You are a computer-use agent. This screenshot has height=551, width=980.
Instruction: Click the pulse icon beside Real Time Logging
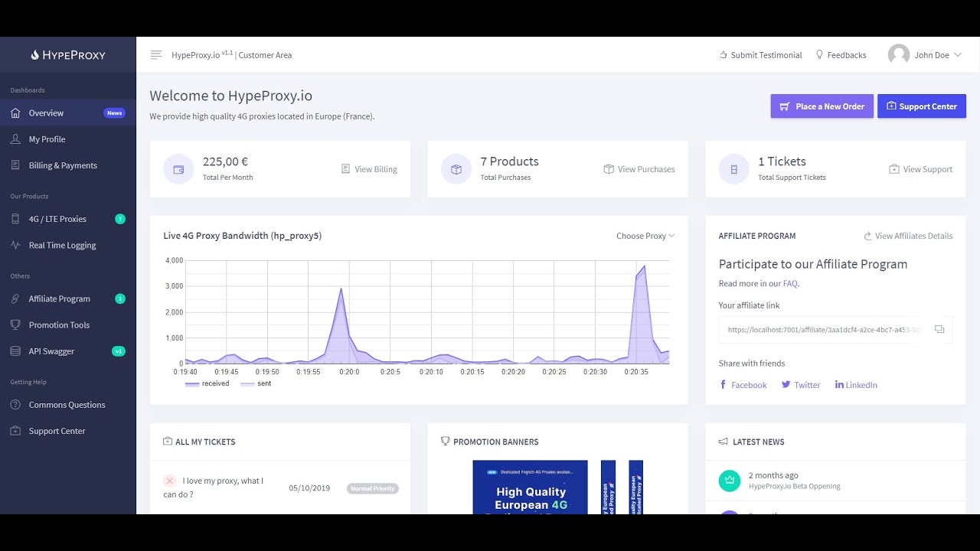point(15,246)
